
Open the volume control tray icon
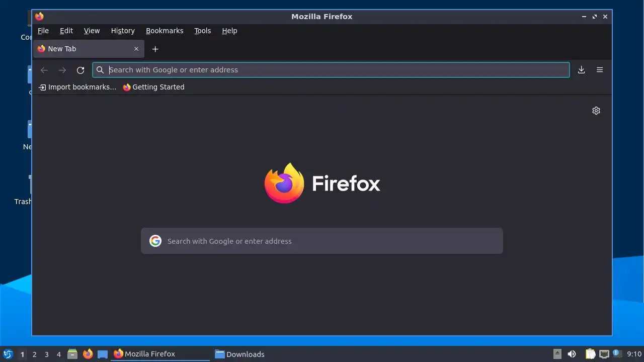click(572, 354)
